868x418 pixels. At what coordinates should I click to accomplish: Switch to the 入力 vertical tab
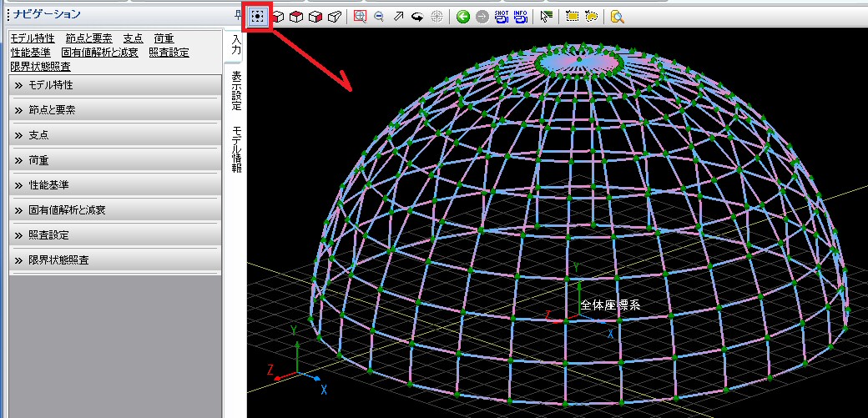tap(236, 45)
